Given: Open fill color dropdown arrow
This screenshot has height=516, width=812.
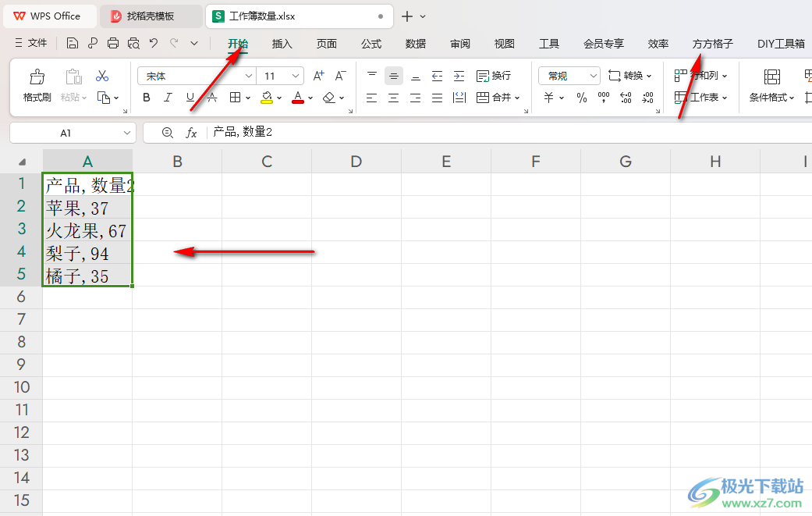Looking at the screenshot, I should [x=279, y=98].
